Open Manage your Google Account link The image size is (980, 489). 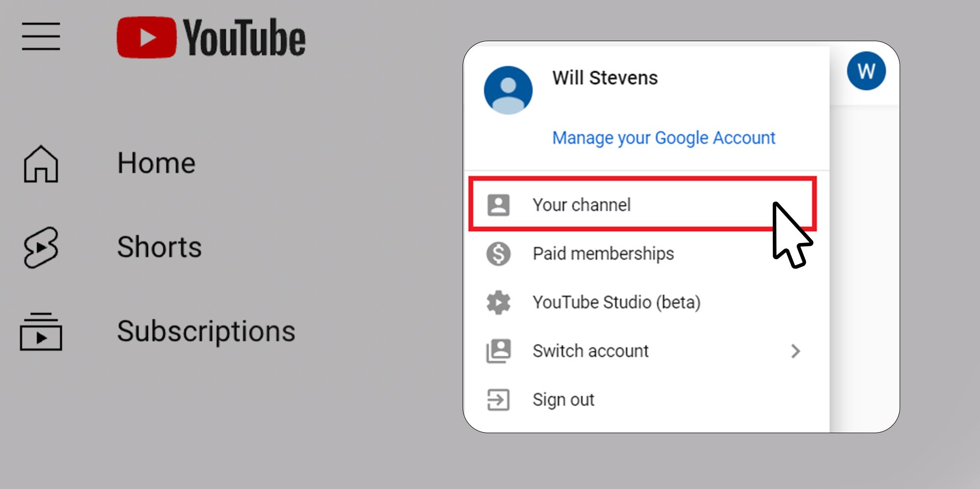tap(663, 138)
